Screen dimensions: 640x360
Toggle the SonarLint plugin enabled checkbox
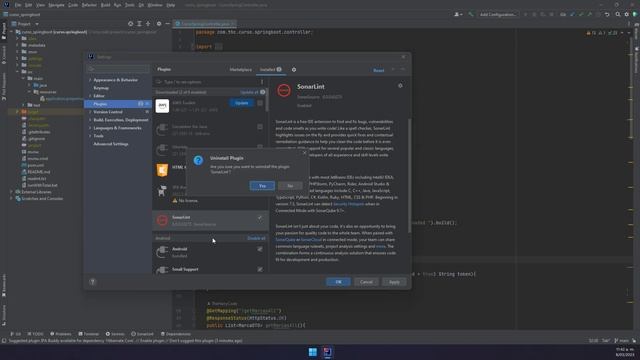tap(260, 218)
